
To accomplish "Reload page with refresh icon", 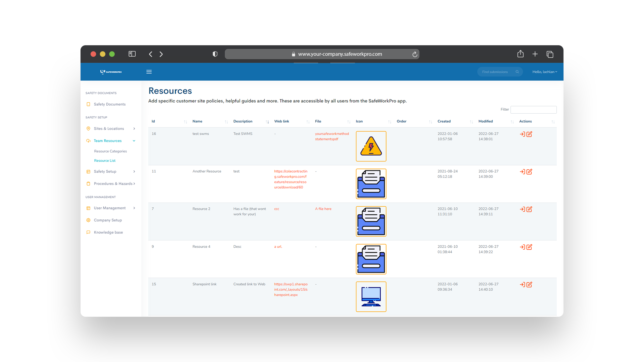I will pyautogui.click(x=415, y=54).
